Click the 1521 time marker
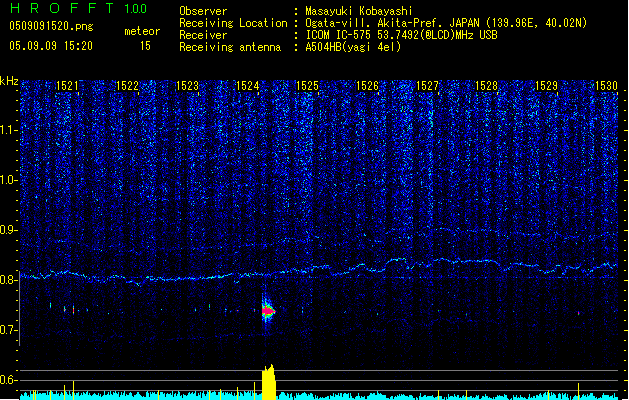The image size is (629, 400). pyautogui.click(x=68, y=87)
